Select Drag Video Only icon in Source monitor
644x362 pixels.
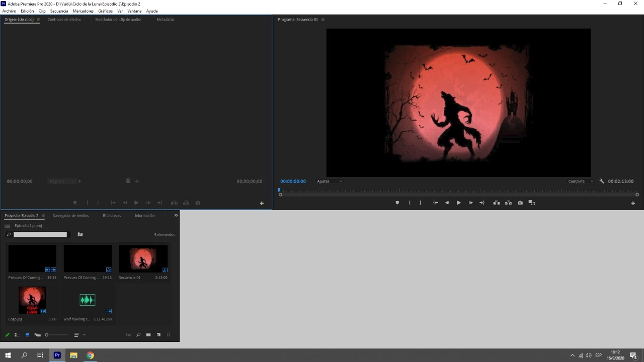128,181
